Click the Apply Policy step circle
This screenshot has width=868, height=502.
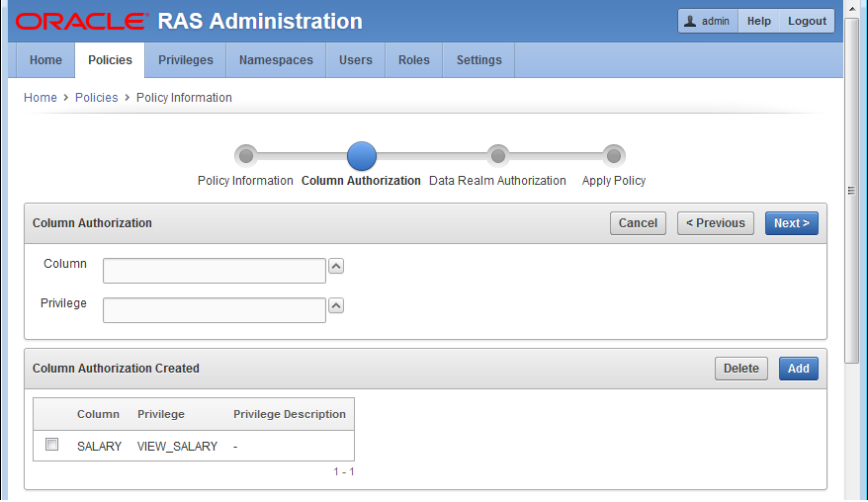pos(614,155)
